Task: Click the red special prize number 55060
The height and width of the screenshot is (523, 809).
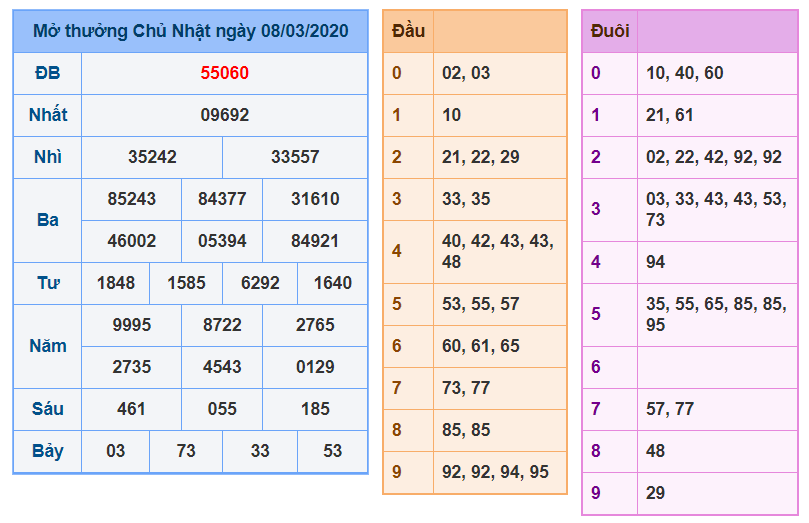Action: pos(224,73)
